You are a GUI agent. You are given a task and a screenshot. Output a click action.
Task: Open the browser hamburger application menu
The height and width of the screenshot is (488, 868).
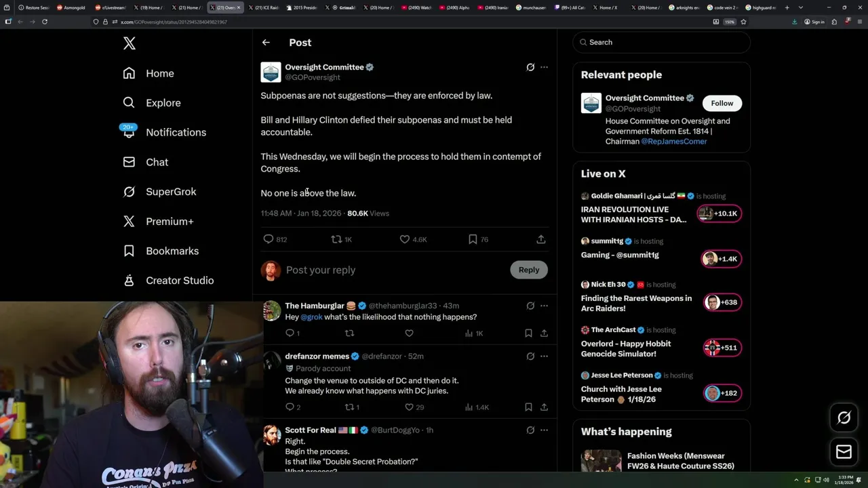click(x=859, y=22)
